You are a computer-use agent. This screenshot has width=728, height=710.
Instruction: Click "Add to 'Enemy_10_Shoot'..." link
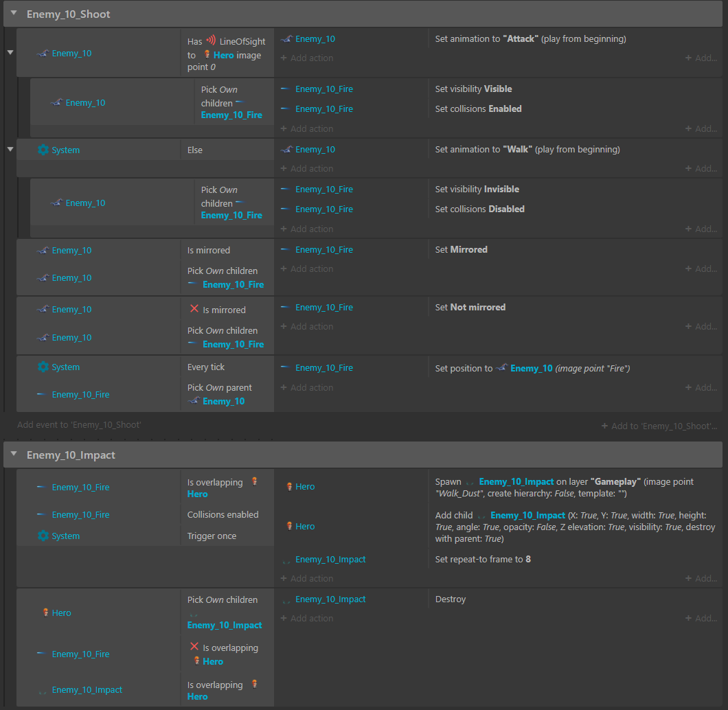click(x=659, y=426)
